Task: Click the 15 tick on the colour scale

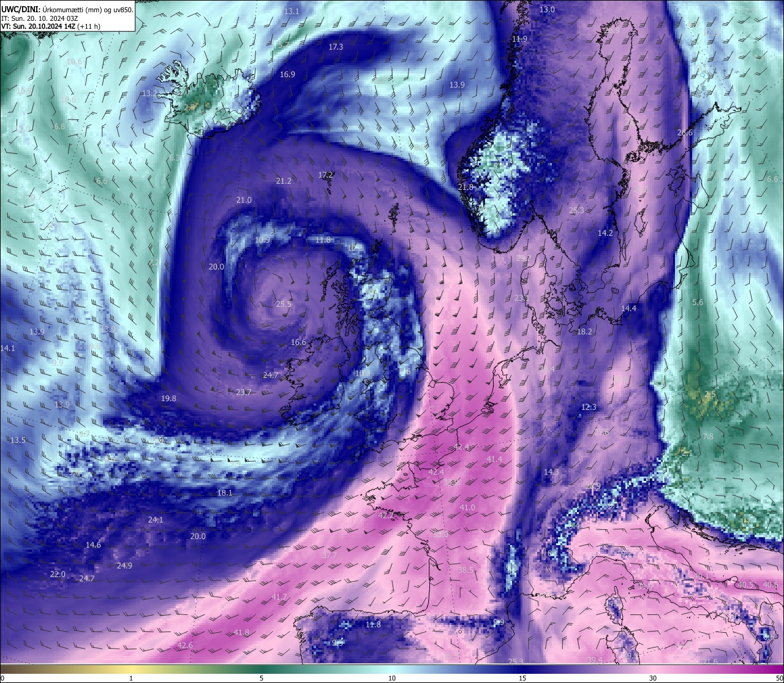Action: [522, 677]
